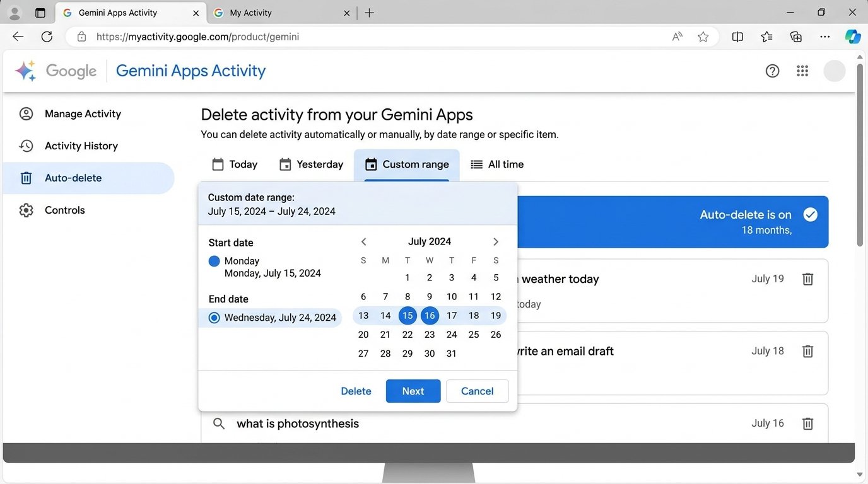This screenshot has width=868, height=484.
Task: Click the Gemini sparkle logo icon
Action: coord(25,71)
